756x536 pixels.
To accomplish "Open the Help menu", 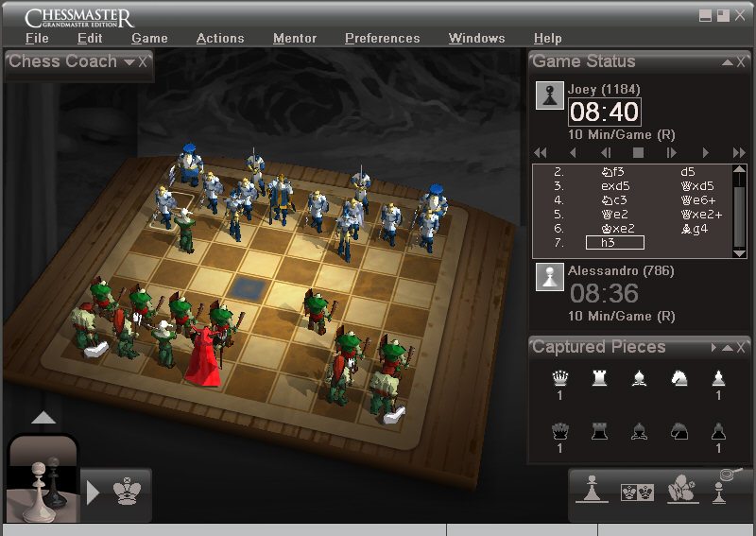I will tap(548, 39).
